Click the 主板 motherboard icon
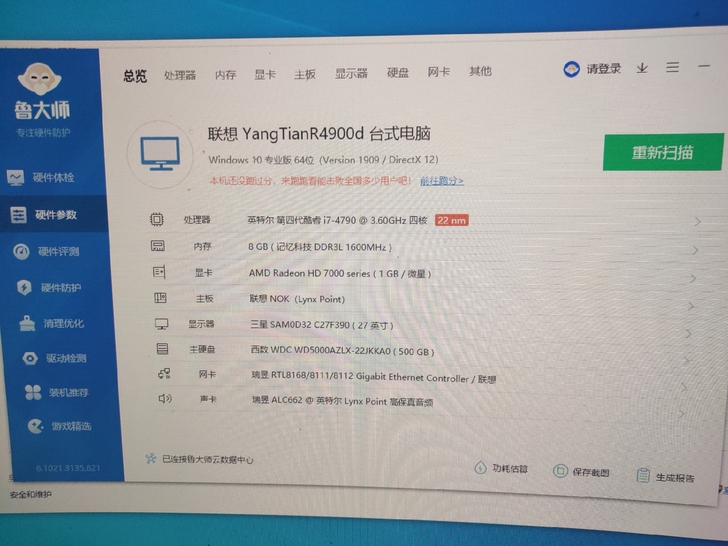This screenshot has height=546, width=728. pyautogui.click(x=160, y=298)
